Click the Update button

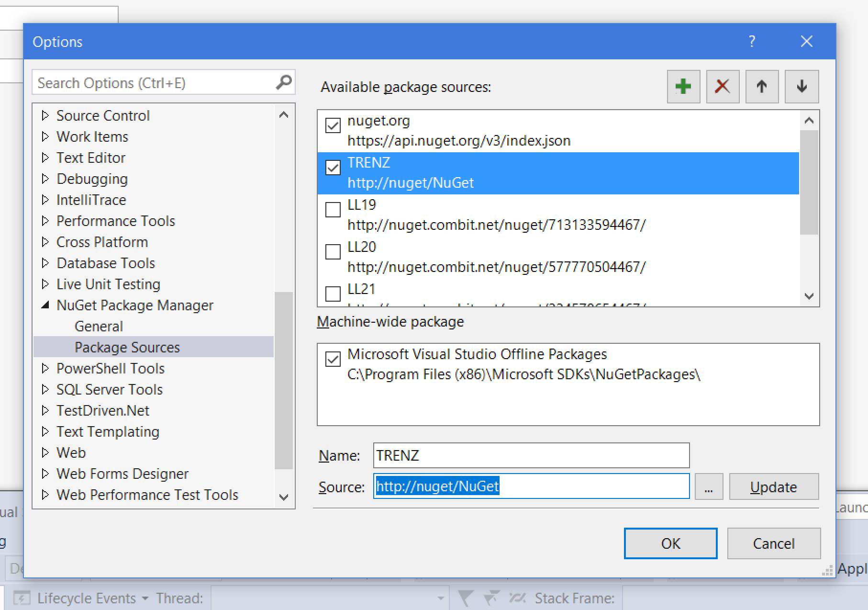(774, 487)
